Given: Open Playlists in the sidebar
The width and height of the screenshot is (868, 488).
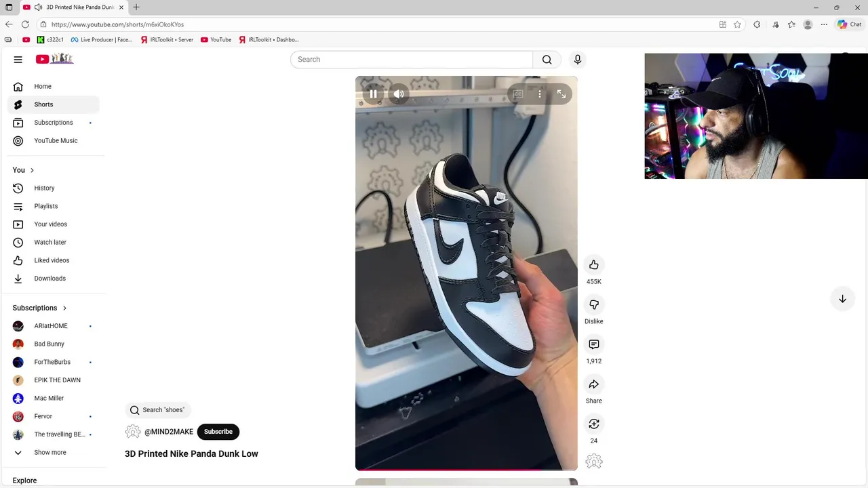Looking at the screenshot, I should click(54, 206).
